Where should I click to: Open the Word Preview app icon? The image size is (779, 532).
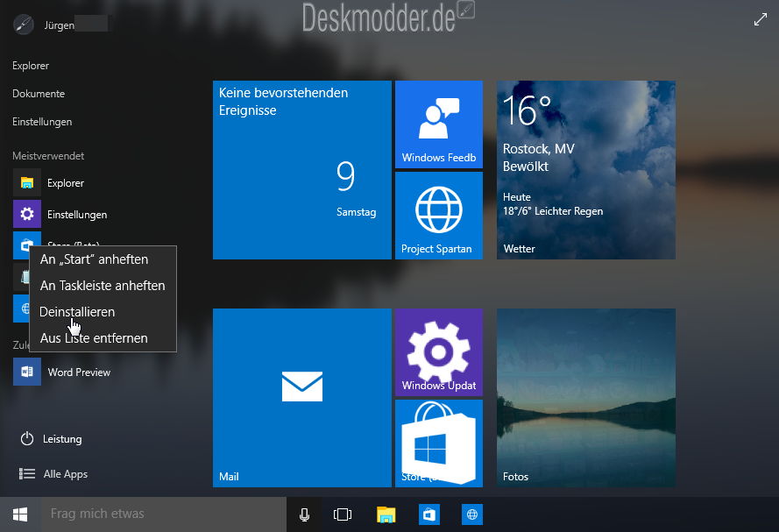[27, 372]
